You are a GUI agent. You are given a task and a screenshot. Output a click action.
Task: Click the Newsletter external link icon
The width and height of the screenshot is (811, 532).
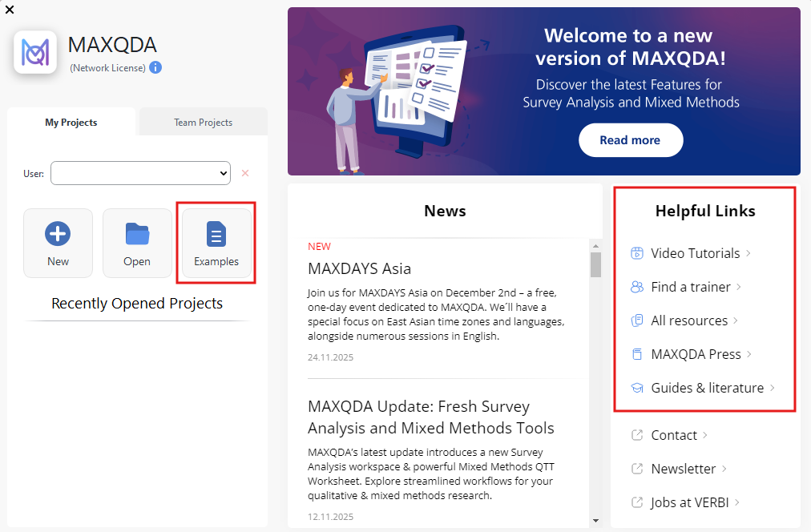(x=637, y=469)
